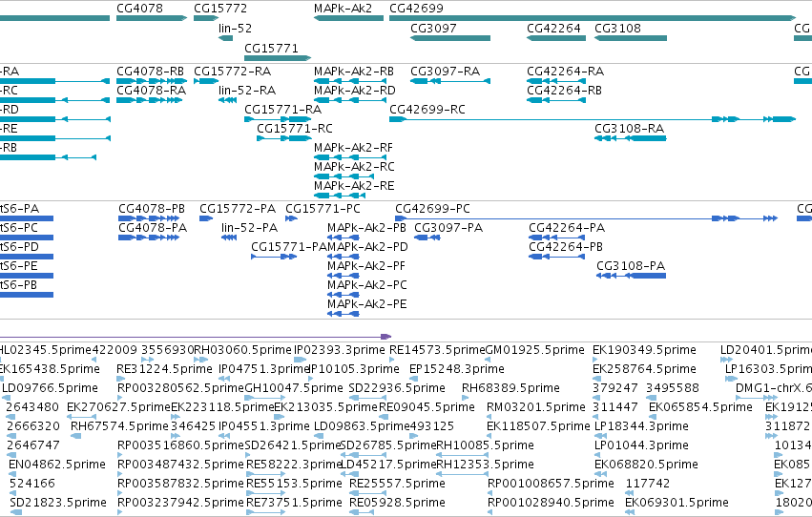
Task: Select CG42264 gene label
Action: [x=553, y=29]
